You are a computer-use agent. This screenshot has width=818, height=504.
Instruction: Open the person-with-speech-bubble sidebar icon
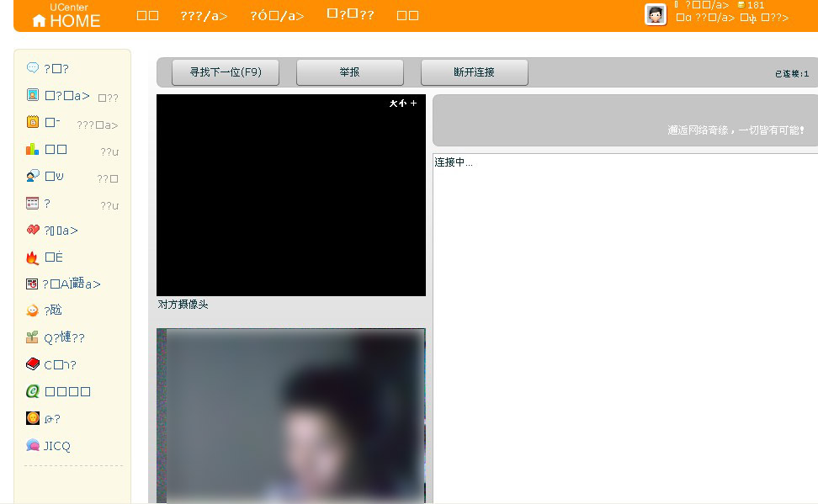point(32,176)
